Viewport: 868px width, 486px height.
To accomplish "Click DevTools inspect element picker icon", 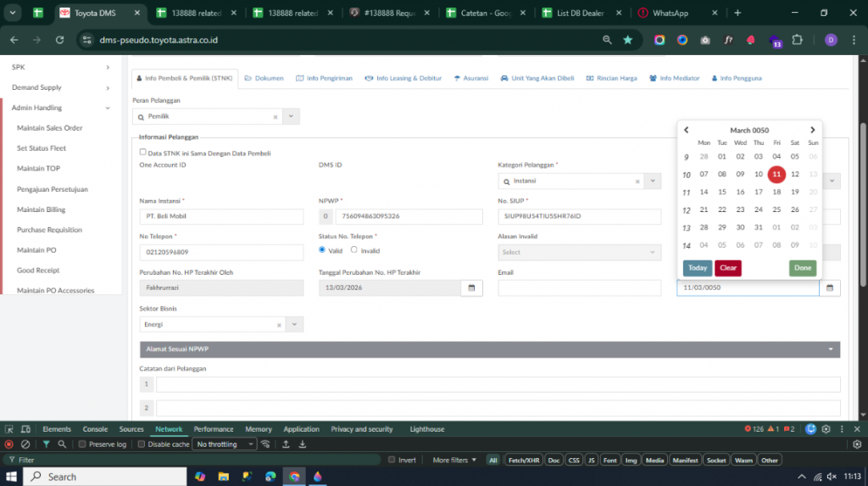I will (9, 429).
